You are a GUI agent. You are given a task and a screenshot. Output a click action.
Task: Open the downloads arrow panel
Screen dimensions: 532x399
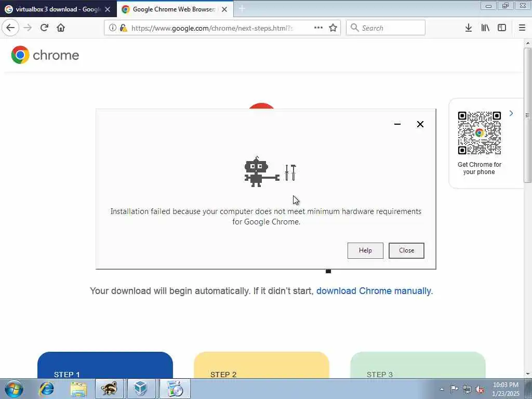click(x=468, y=28)
